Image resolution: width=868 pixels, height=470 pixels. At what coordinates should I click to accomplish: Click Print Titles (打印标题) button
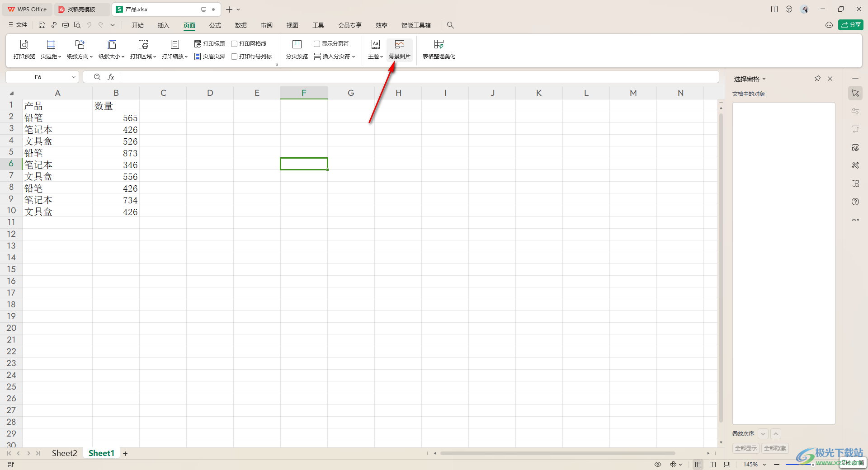(x=209, y=44)
